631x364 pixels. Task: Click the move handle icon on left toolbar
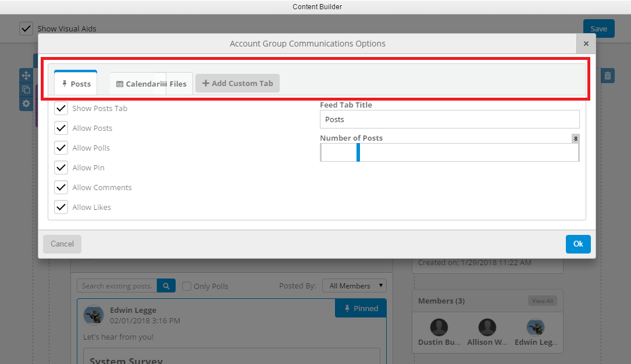tap(26, 76)
